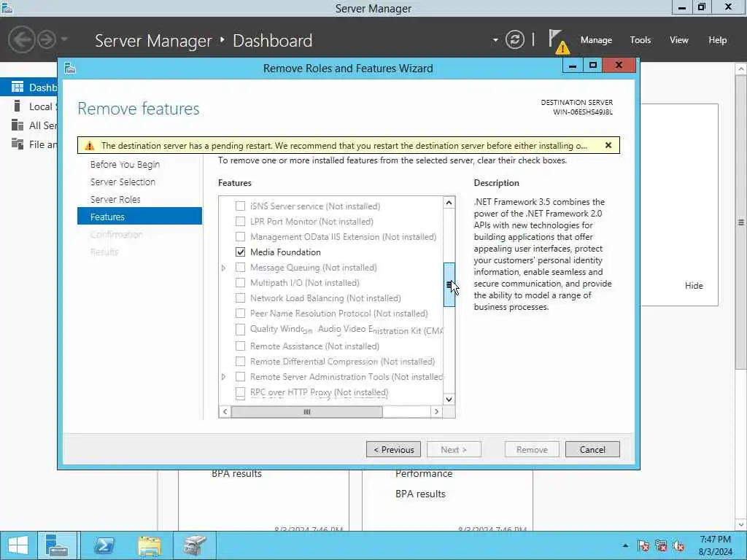Image resolution: width=747 pixels, height=560 pixels.
Task: Click the Server Manager scroll up arrow
Action: click(741, 69)
